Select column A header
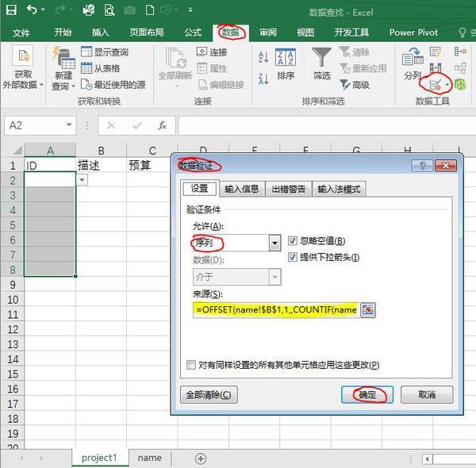The height and width of the screenshot is (468, 476). tap(50, 150)
